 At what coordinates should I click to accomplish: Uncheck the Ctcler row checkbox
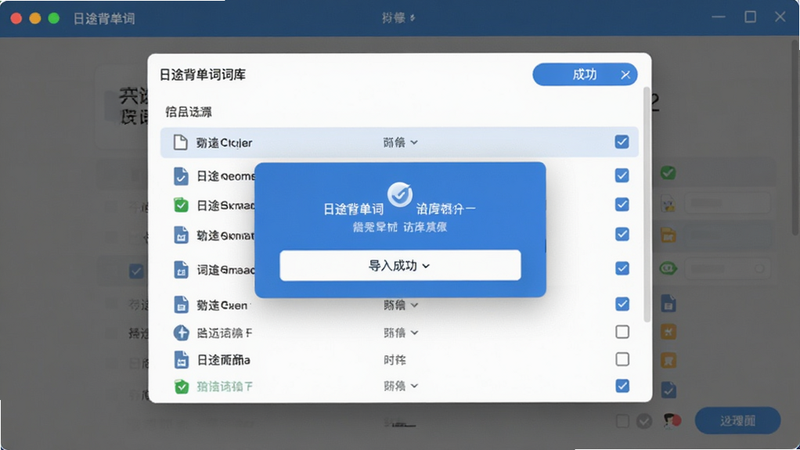[x=621, y=142]
